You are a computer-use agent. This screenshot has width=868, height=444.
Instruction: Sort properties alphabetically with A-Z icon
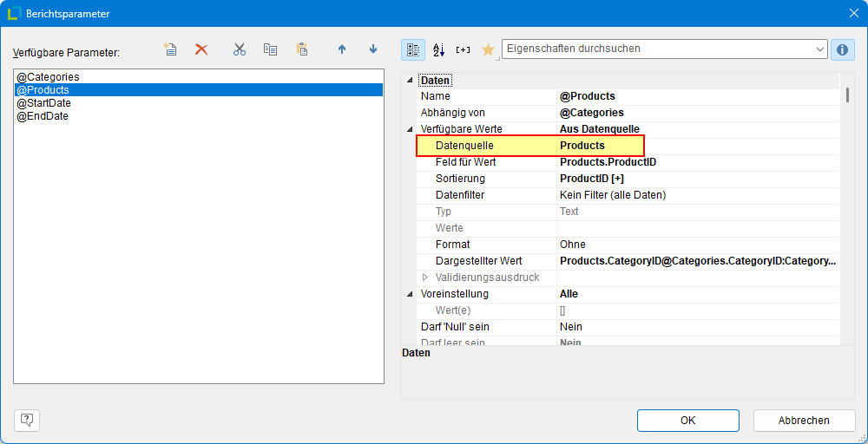pos(438,49)
